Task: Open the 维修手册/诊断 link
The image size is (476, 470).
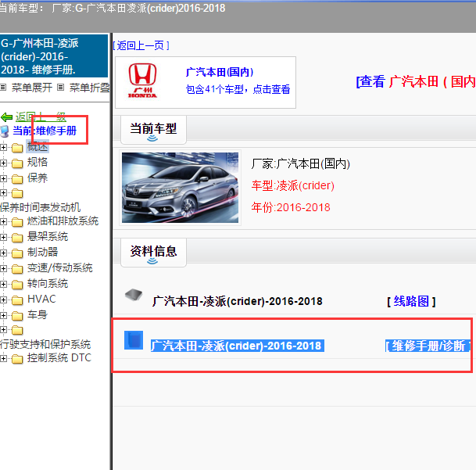Action: click(x=428, y=346)
